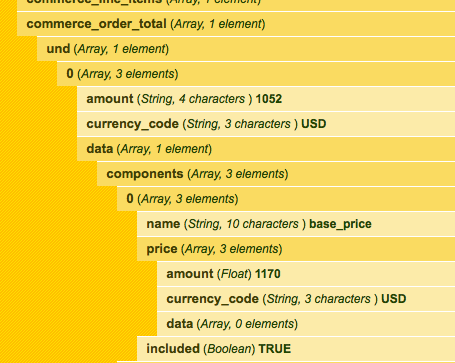The width and height of the screenshot is (455, 363).
Task: Select the included (Boolean) TRUE row
Action: pyautogui.click(x=296, y=349)
